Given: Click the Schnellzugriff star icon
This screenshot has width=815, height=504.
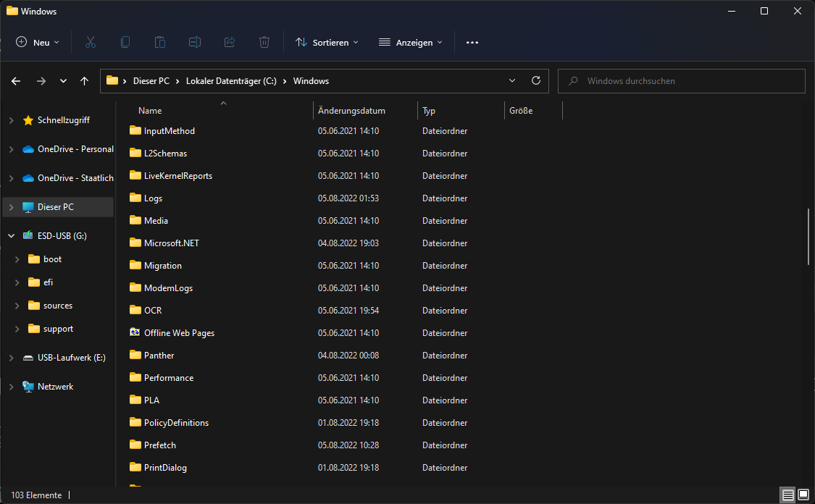Looking at the screenshot, I should pos(28,120).
